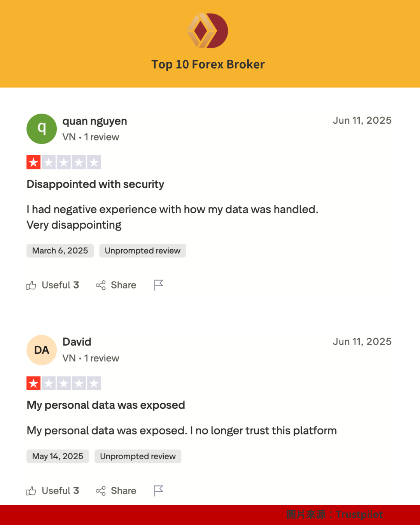420x525 pixels.
Task: Click the 'May 14, 2025' experience date tag
Action: (57, 456)
